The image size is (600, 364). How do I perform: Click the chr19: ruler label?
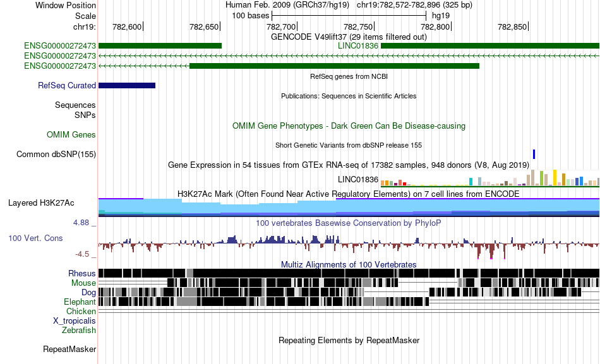tap(84, 26)
